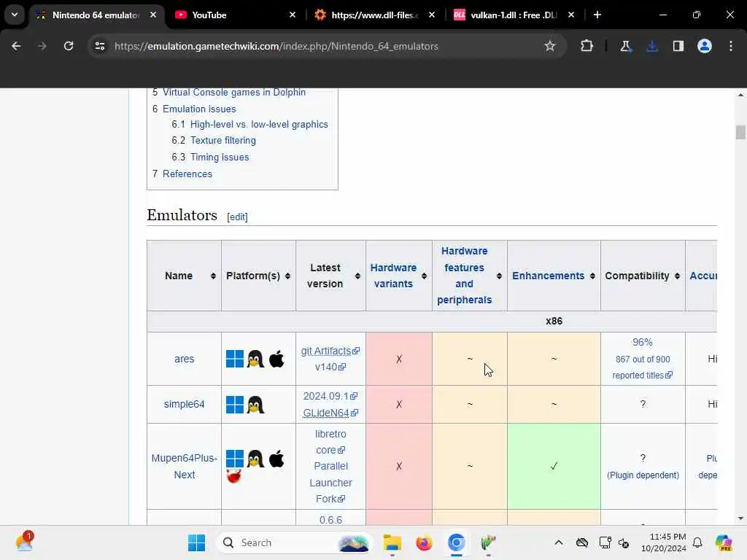Screen dimensions: 747x560
Task: Open the Mupen64Plus-Next link
Action: (x=184, y=466)
